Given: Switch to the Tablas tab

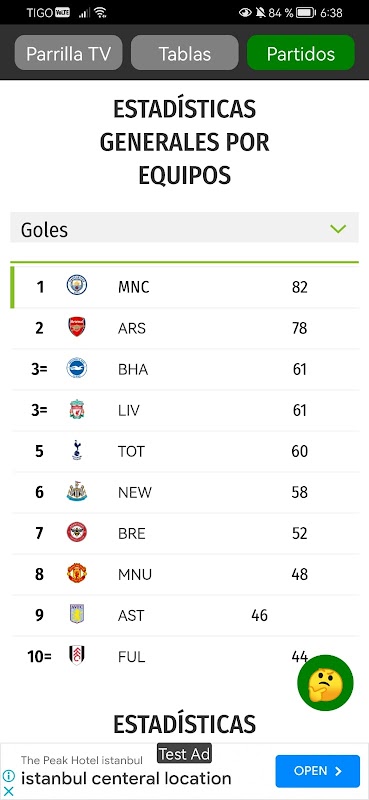Looking at the screenshot, I should point(184,53).
